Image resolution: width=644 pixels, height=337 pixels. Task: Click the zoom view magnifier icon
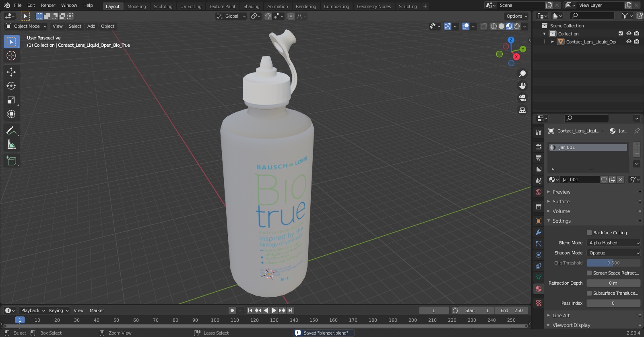click(x=522, y=74)
